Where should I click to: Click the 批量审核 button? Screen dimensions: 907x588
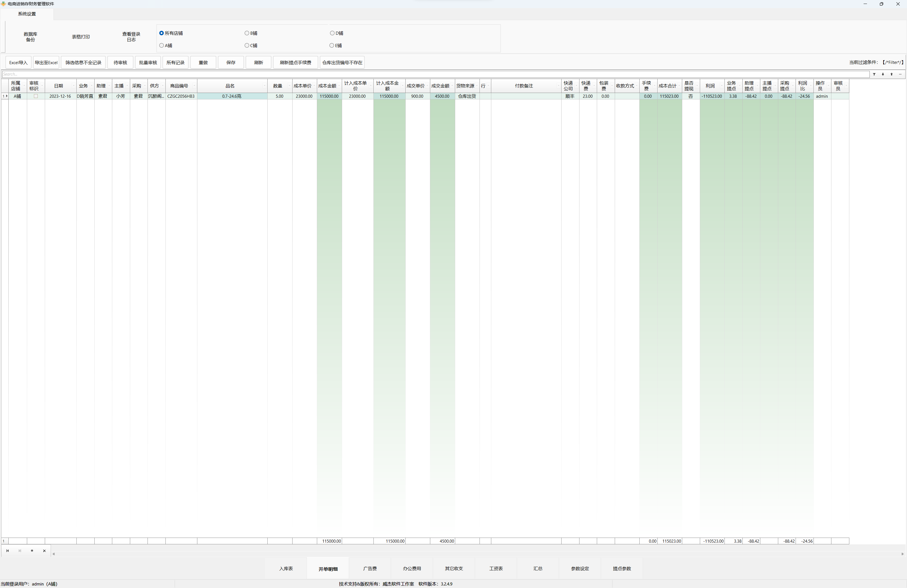pyautogui.click(x=148, y=62)
